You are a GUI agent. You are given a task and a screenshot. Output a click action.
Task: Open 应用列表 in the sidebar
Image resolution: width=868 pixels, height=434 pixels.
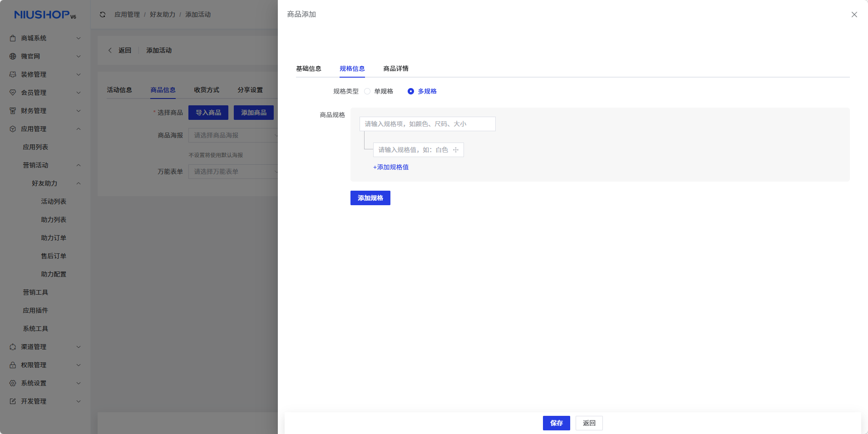coord(35,147)
